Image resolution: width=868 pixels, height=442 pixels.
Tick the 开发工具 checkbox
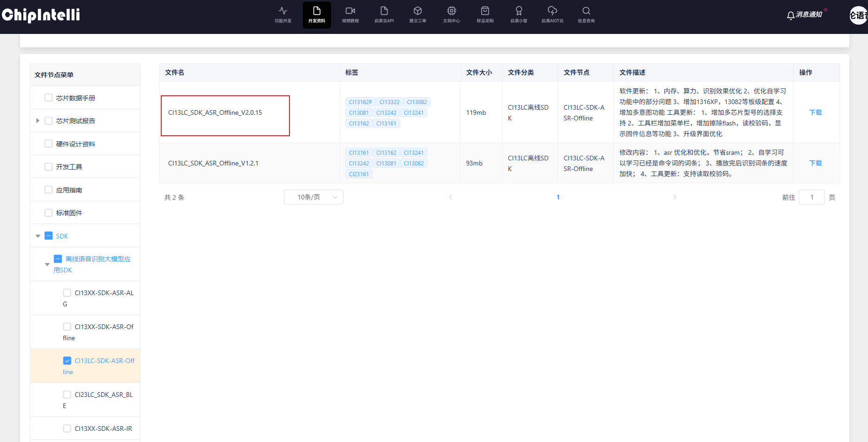point(48,166)
